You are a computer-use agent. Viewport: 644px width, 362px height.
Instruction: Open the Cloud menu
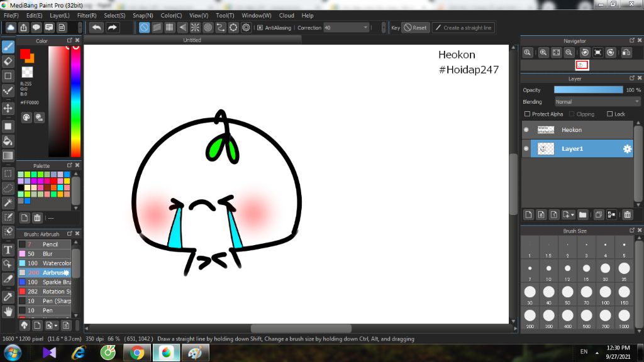pyautogui.click(x=286, y=16)
